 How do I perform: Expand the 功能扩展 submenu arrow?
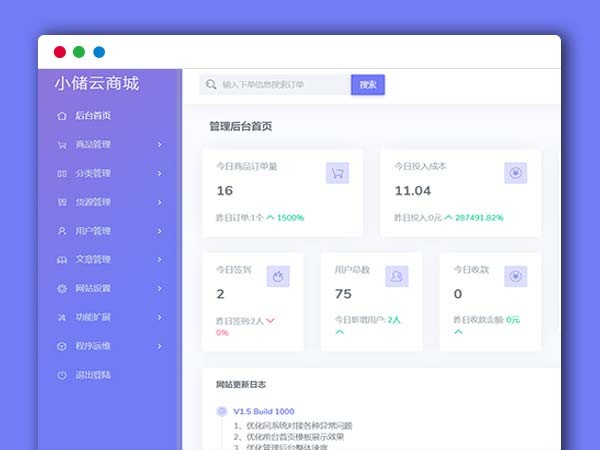159,318
